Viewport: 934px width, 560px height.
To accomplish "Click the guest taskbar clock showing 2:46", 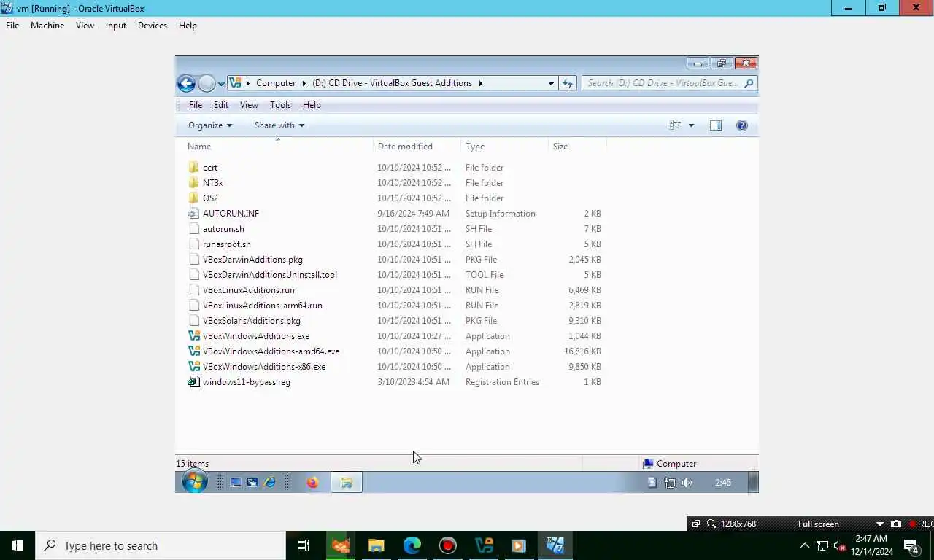I will coord(723,483).
